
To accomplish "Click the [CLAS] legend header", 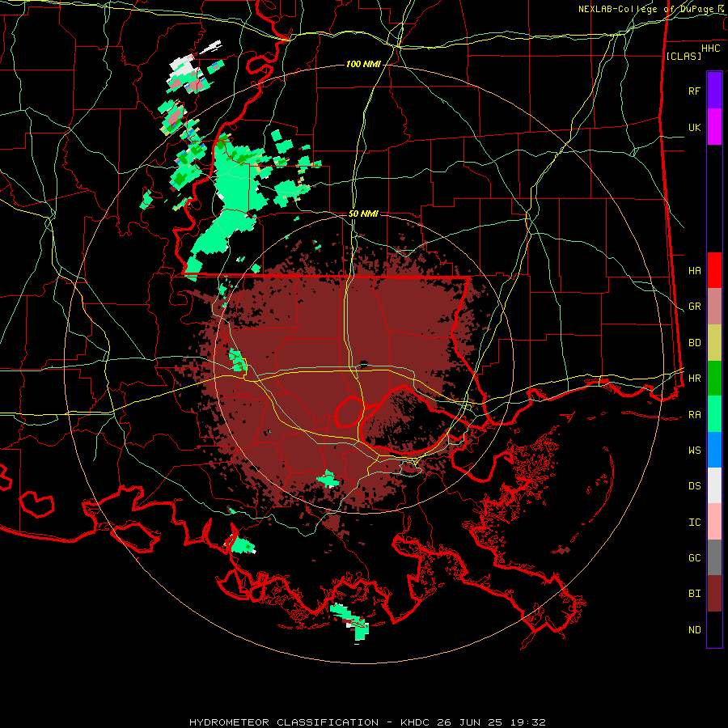I will (x=684, y=56).
